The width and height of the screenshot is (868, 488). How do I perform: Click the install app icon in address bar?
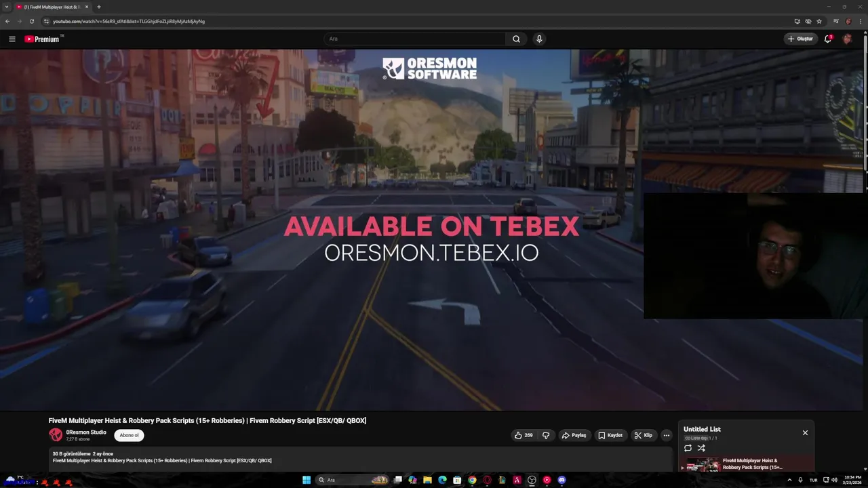[797, 21]
